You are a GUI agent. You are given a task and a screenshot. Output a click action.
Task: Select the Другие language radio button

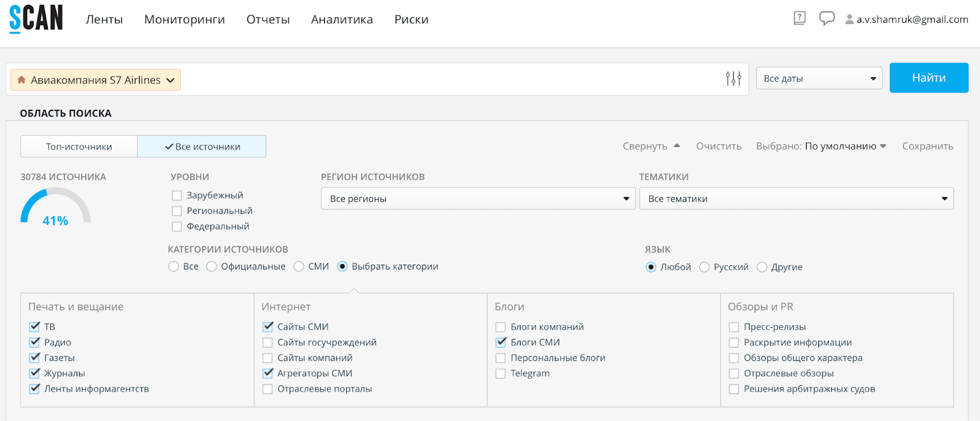[762, 267]
